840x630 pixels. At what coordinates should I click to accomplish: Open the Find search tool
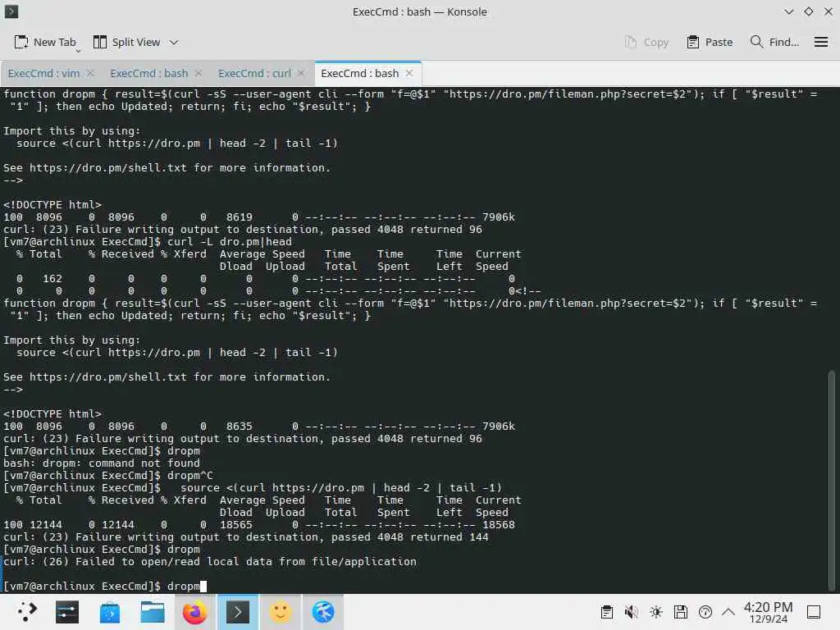coord(774,43)
